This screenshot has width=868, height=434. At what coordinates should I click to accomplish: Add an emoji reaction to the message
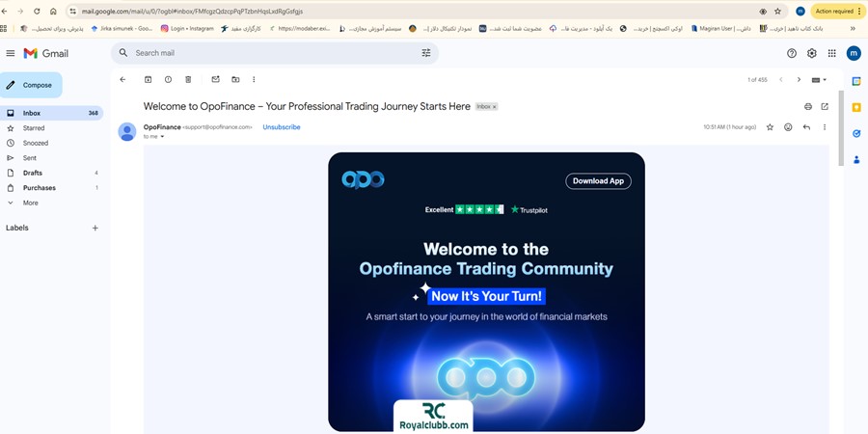pos(788,127)
